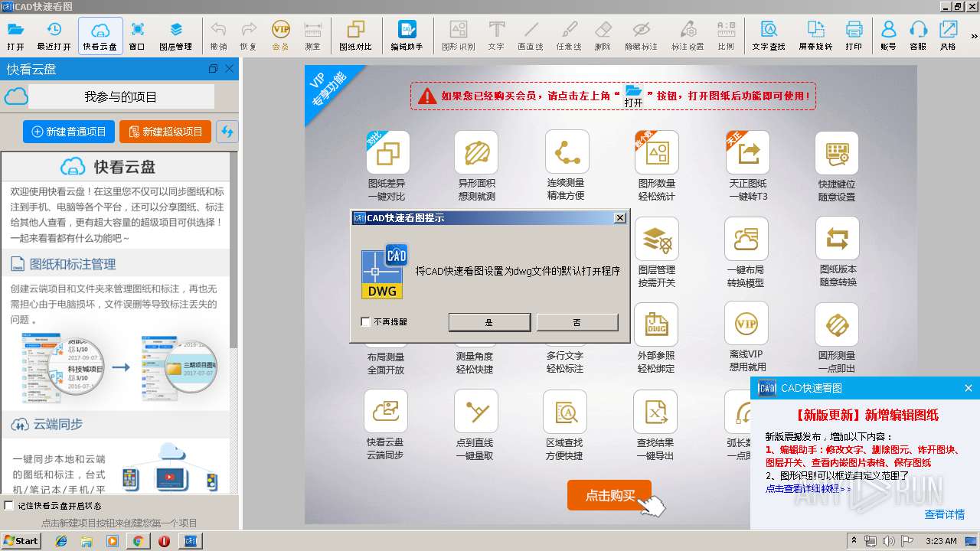
Task: Open 文字查找 text search
Action: [x=769, y=36]
